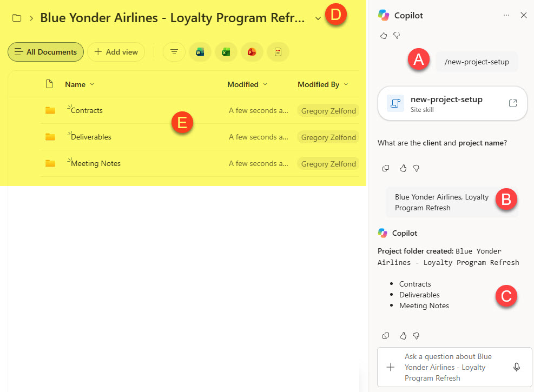
Task: Filter by Word documents
Action: [x=200, y=52]
